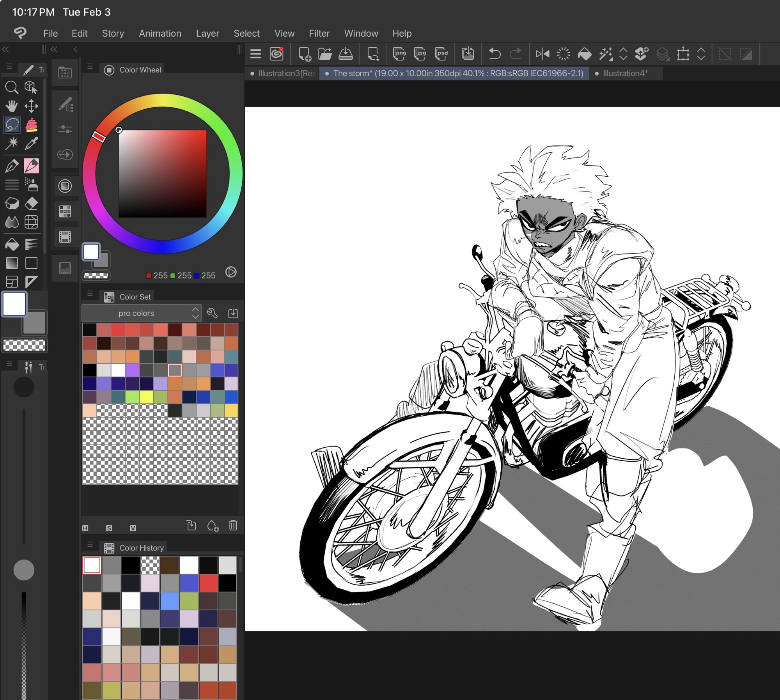Click the Color History panel title

click(x=141, y=548)
